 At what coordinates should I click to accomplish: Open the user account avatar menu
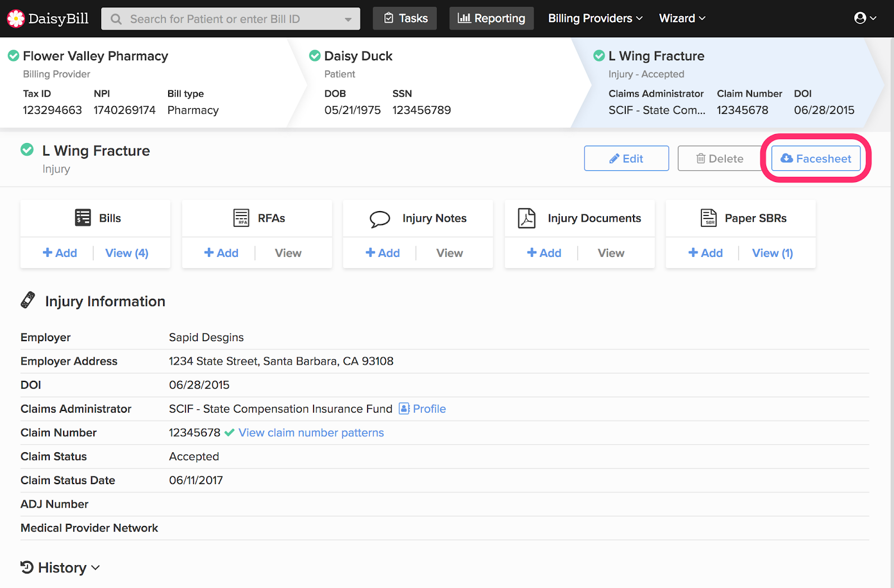point(865,18)
